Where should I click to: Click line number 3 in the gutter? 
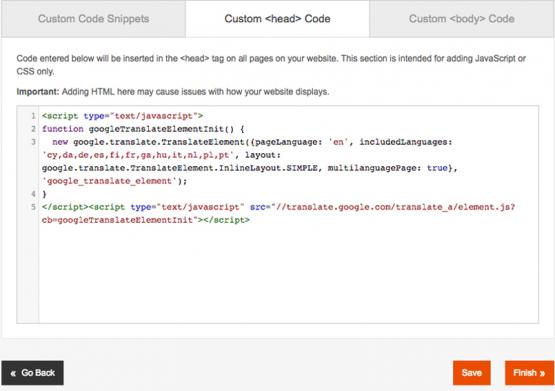[33, 142]
